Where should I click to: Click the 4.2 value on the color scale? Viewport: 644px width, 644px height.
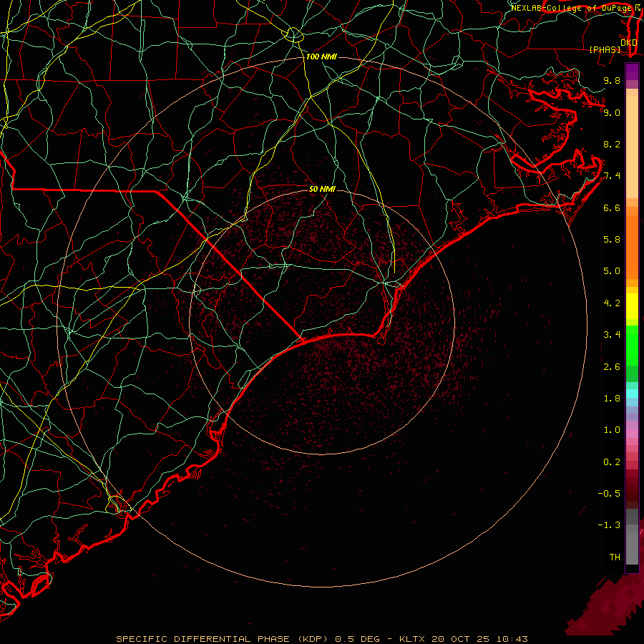tap(612, 303)
